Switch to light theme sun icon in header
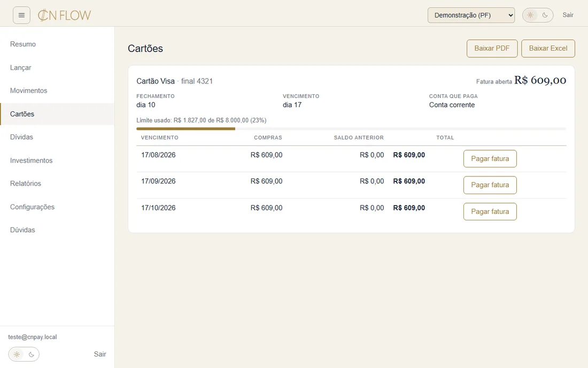This screenshot has width=588, height=368. click(x=530, y=15)
